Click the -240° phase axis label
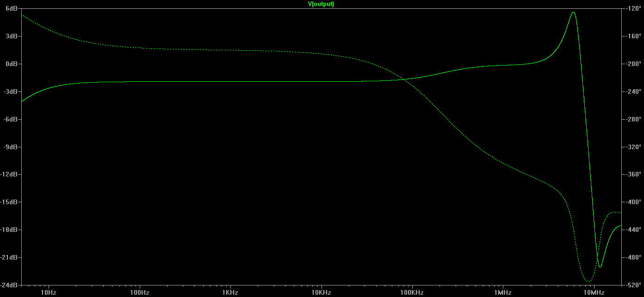The image size is (644, 297). 632,91
